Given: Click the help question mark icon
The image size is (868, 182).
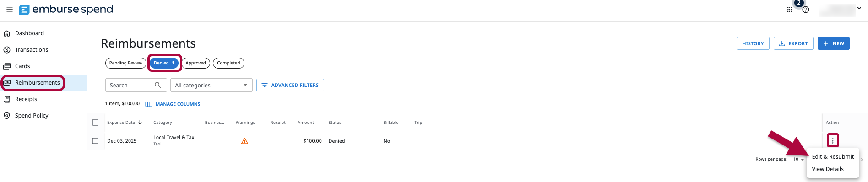Looking at the screenshot, I should (806, 10).
